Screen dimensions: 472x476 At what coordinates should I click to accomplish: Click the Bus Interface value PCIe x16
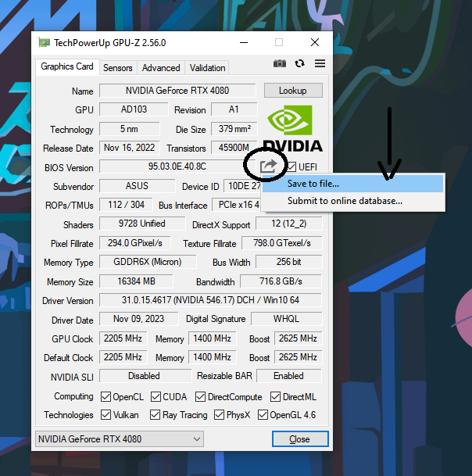point(237,205)
